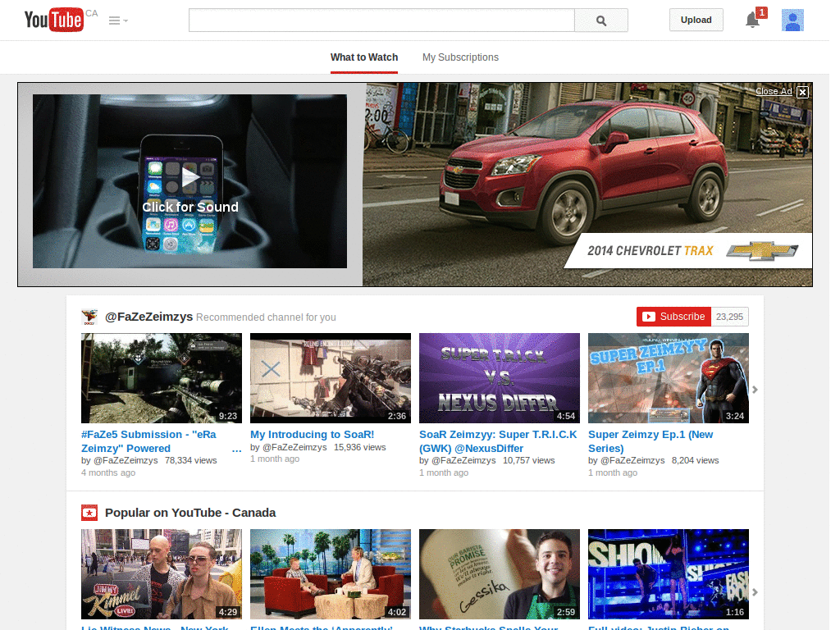Open the Starbucks barista video thumbnail

pyautogui.click(x=500, y=574)
